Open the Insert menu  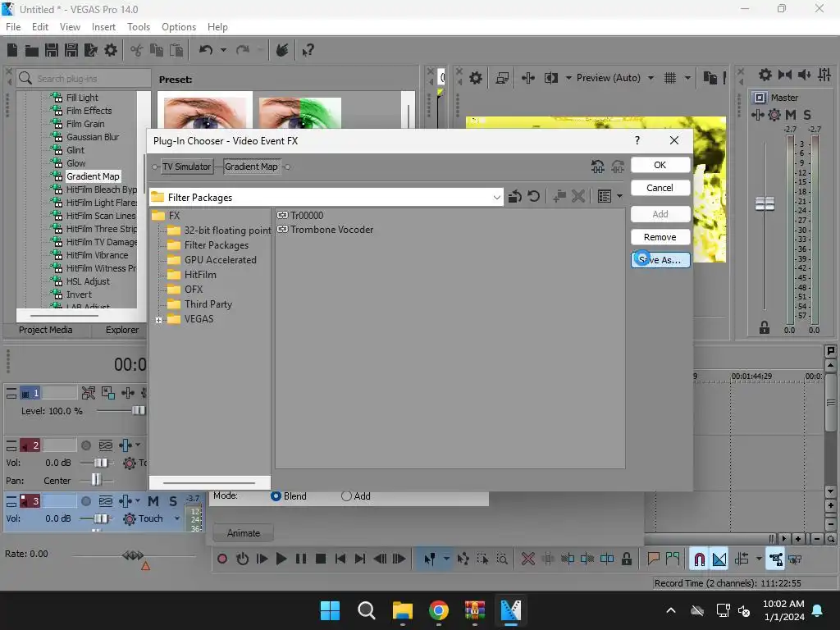(x=103, y=27)
